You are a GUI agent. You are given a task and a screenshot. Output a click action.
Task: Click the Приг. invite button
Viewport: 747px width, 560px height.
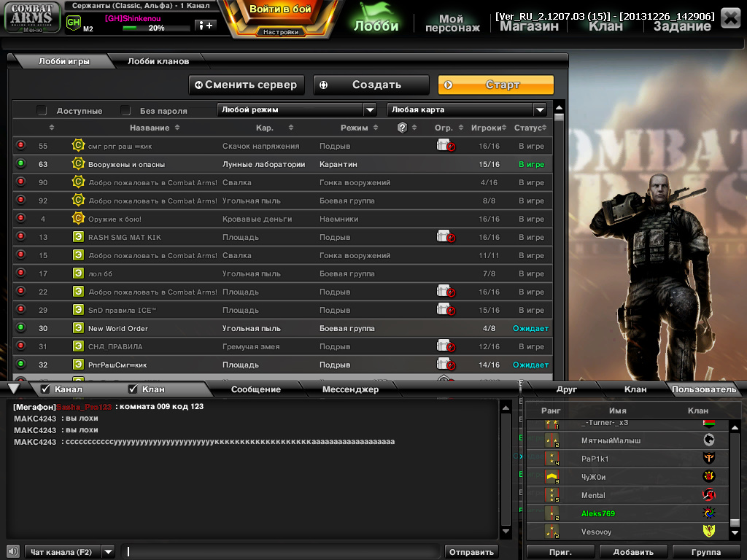click(x=560, y=552)
